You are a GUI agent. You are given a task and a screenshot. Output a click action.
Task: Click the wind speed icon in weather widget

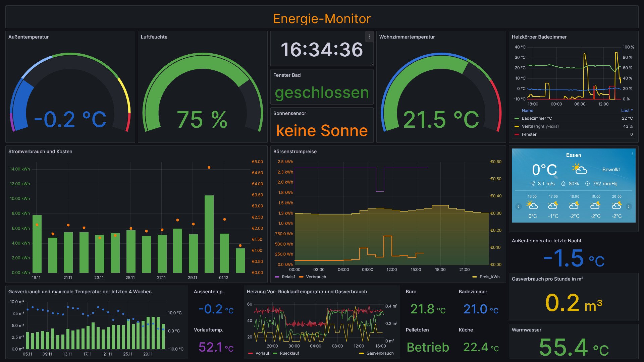coord(532,184)
